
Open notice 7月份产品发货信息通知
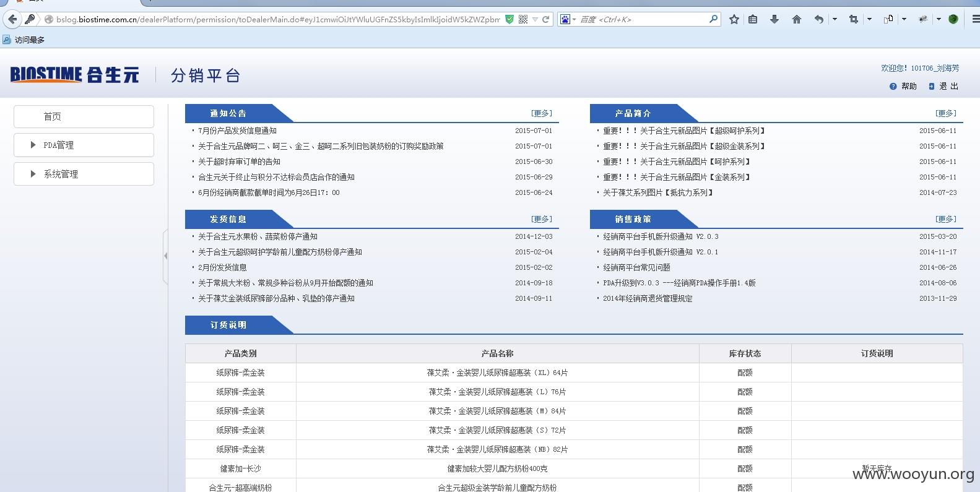pos(237,131)
